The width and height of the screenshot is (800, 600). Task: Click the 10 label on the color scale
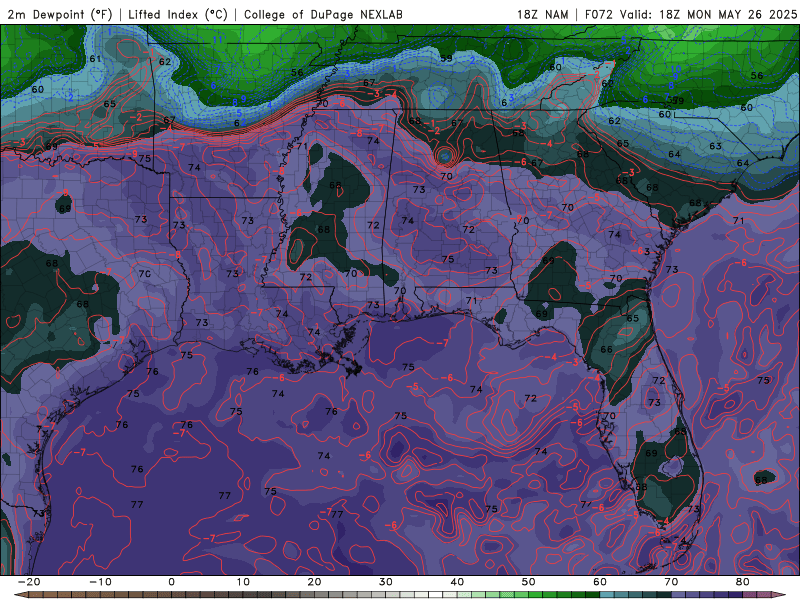point(243,582)
